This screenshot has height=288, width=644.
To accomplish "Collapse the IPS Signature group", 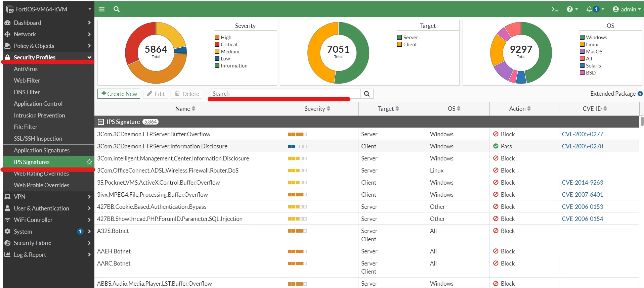I will (100, 122).
